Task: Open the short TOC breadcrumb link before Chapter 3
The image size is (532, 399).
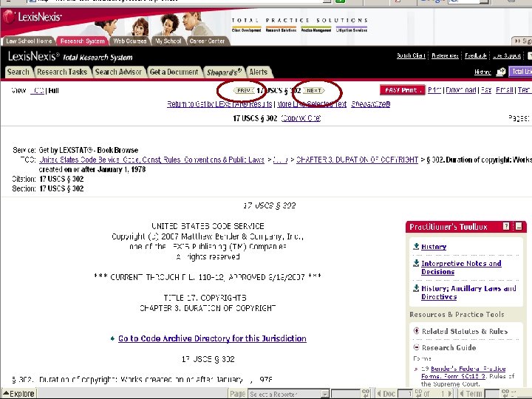Action: (x=280, y=160)
